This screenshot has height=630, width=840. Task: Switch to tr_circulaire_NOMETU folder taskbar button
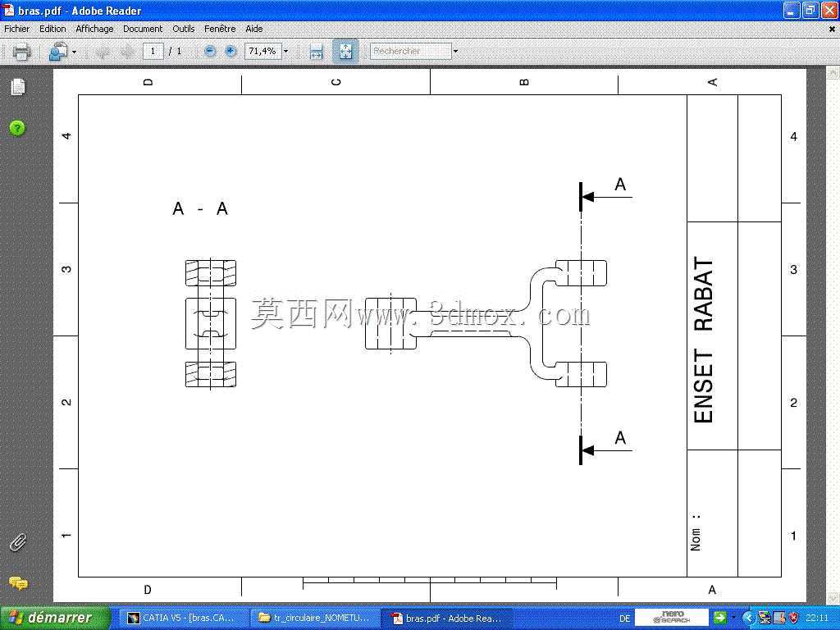click(314, 619)
